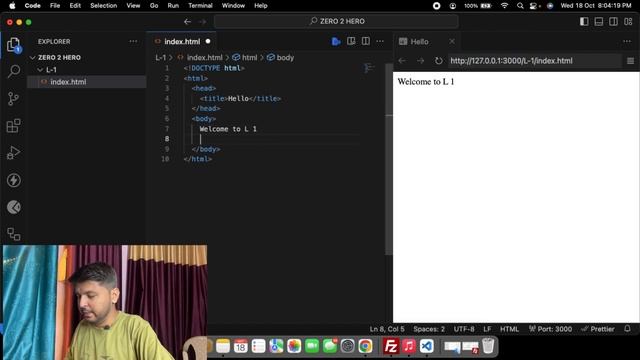640x360 pixels.
Task: Open Spotlight search in macOS menu bar
Action: coord(520,6)
